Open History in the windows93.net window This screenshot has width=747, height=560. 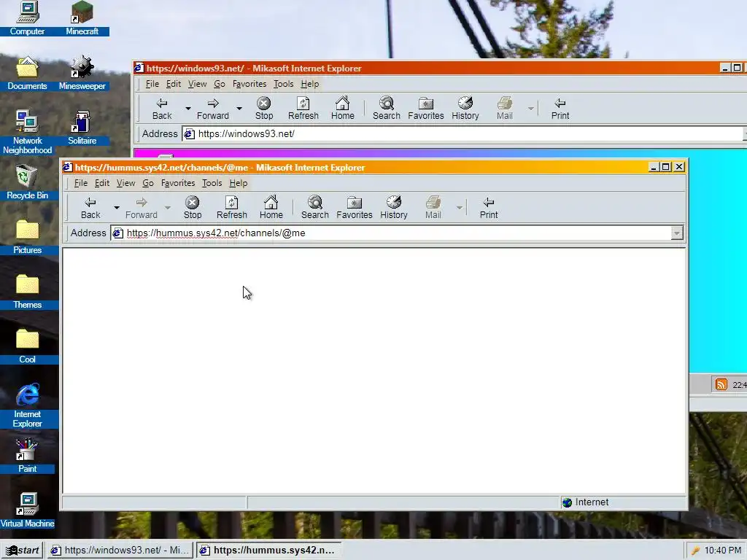pyautogui.click(x=465, y=109)
